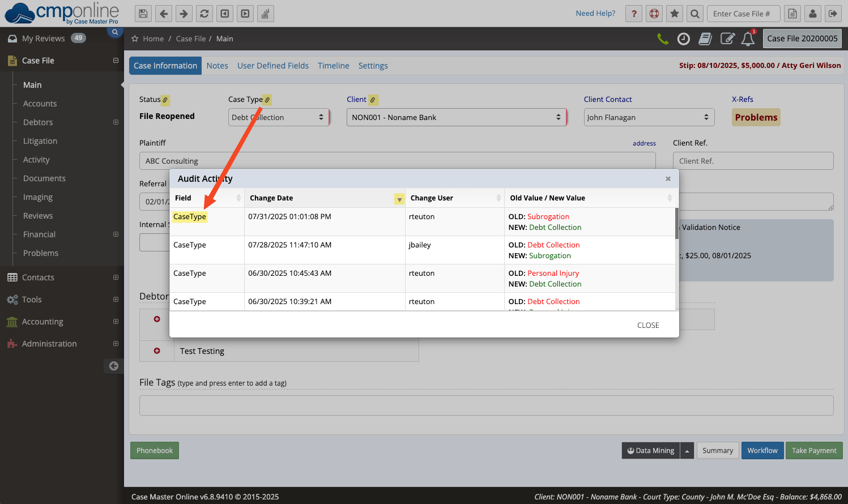
Task: Open the Client Contact dropdown
Action: (649, 117)
